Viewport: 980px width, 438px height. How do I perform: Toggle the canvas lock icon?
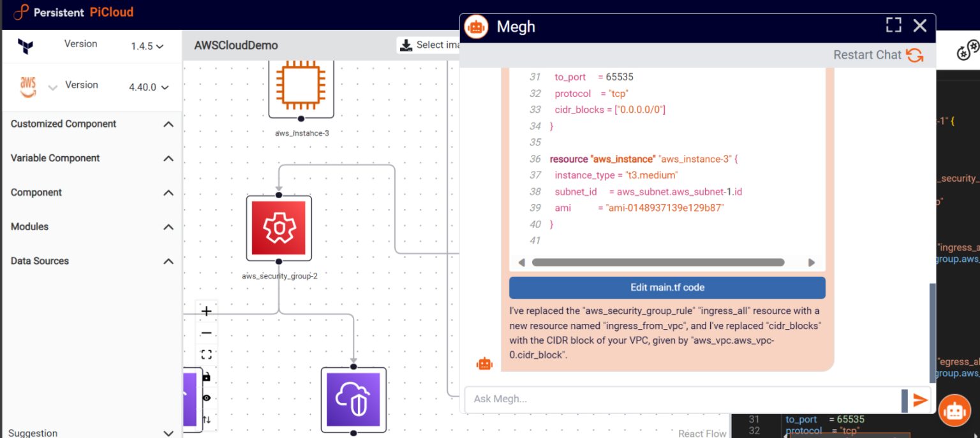tap(206, 377)
